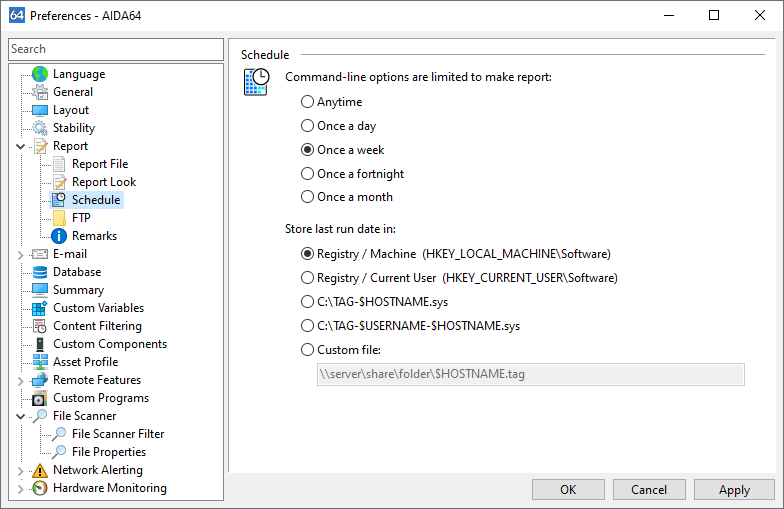Open the Report Look page label
This screenshot has height=509, width=784.
(x=104, y=182)
